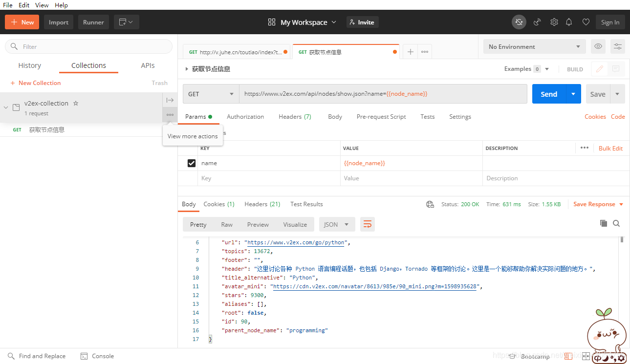Open View more actions for v2ex-collection
The height and width of the screenshot is (364, 630).
click(170, 115)
